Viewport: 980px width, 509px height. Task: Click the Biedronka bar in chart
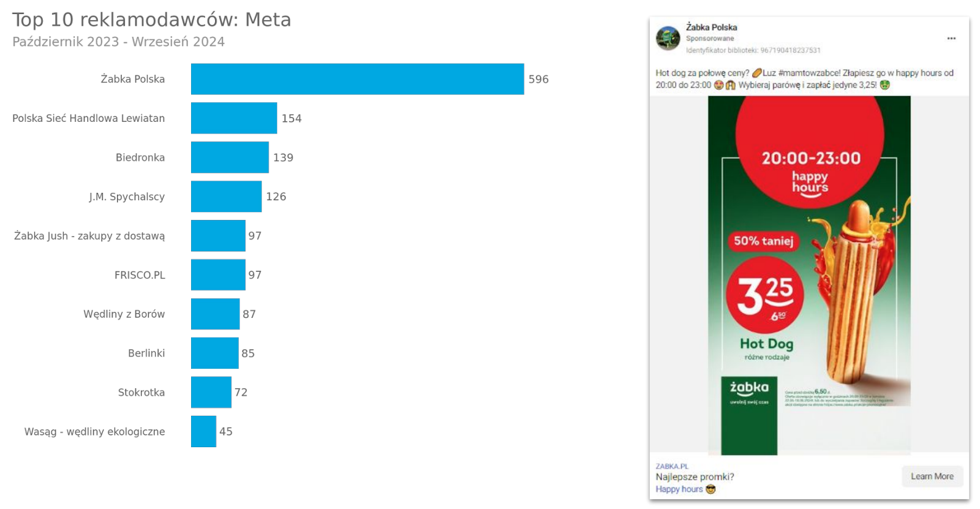tap(230, 157)
